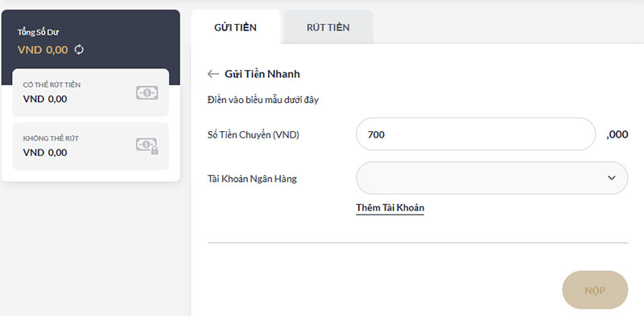This screenshot has height=316, width=644.
Task: Click the Điền vào biểu mẫu dưới đây text
Action: point(263,100)
